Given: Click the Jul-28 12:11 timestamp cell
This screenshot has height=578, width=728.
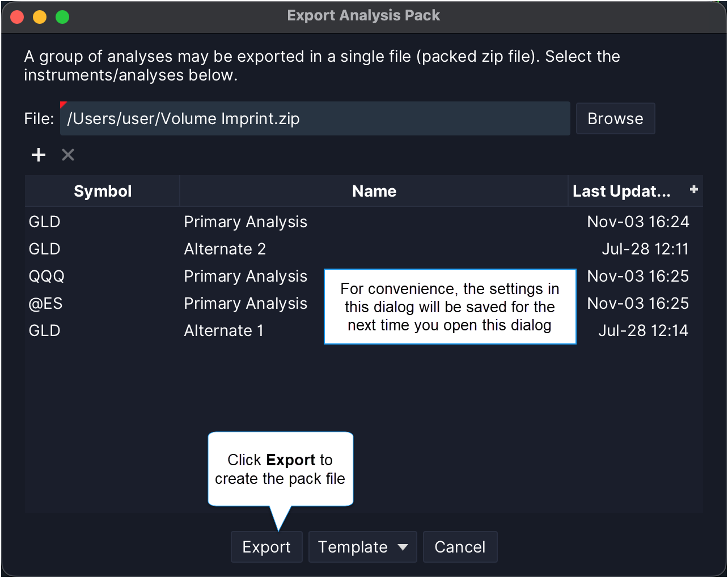Looking at the screenshot, I should point(645,249).
